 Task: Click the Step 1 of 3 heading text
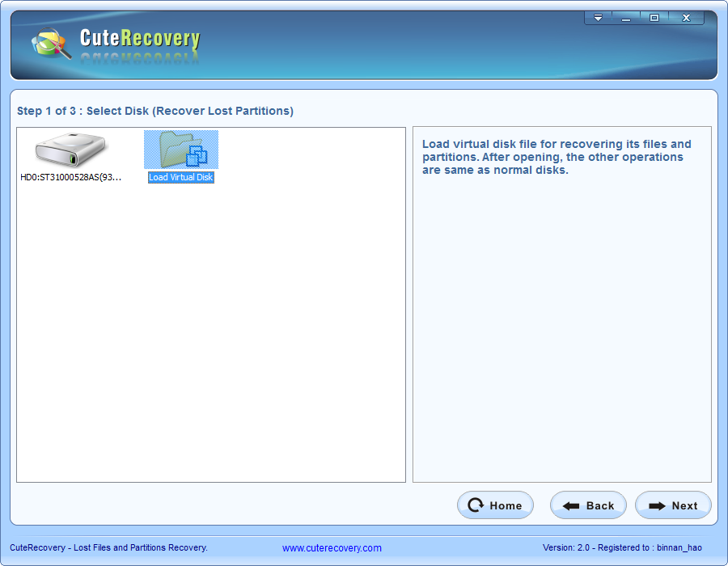(x=155, y=111)
